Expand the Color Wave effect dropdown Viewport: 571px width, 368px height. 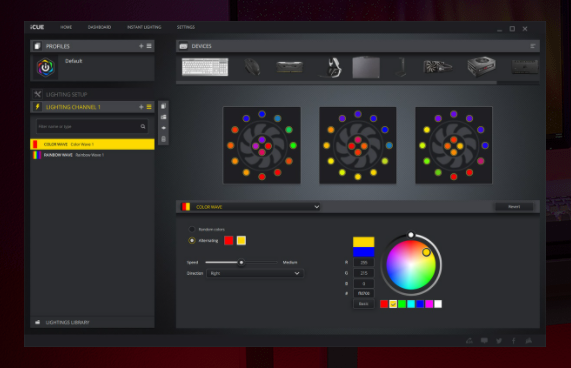point(251,207)
